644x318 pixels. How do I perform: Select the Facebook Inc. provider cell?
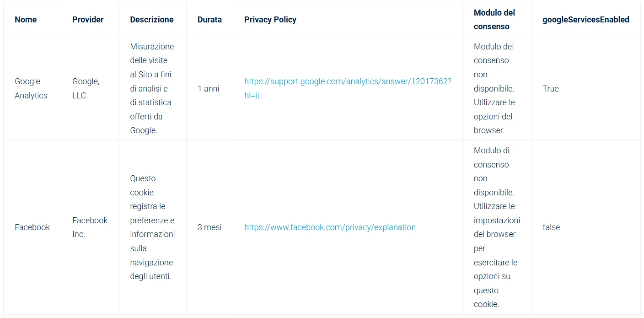pos(90,227)
